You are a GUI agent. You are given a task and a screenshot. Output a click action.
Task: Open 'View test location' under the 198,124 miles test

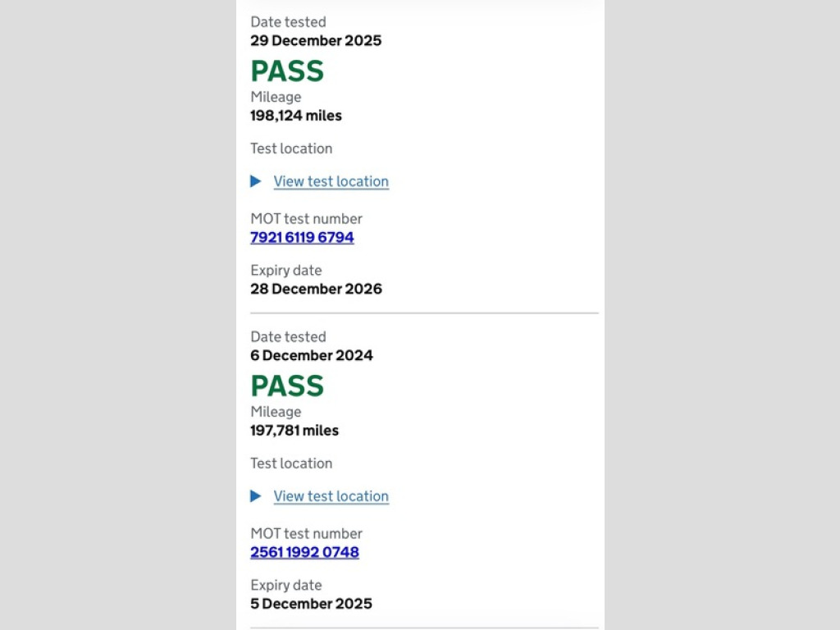point(331,181)
